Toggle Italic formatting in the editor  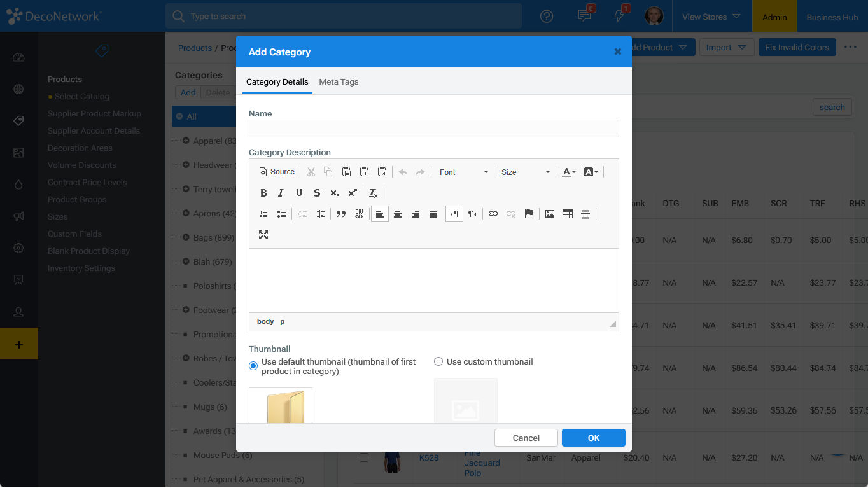281,193
